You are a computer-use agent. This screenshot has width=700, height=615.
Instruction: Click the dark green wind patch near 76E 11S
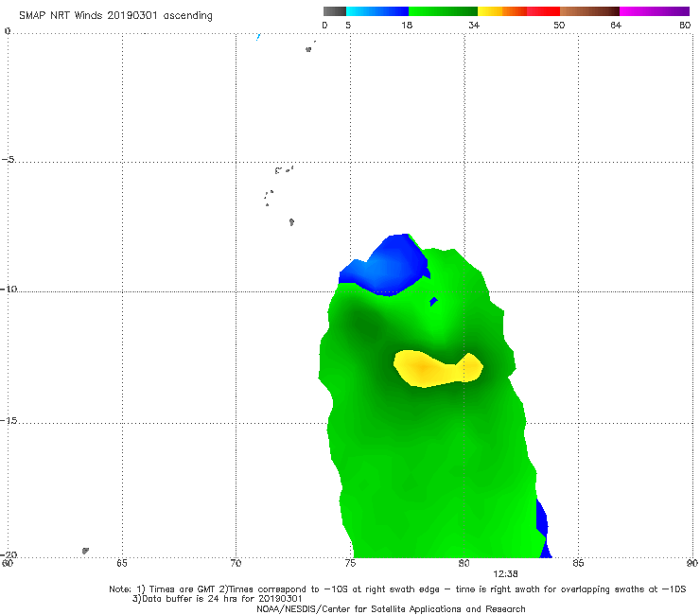click(x=364, y=322)
